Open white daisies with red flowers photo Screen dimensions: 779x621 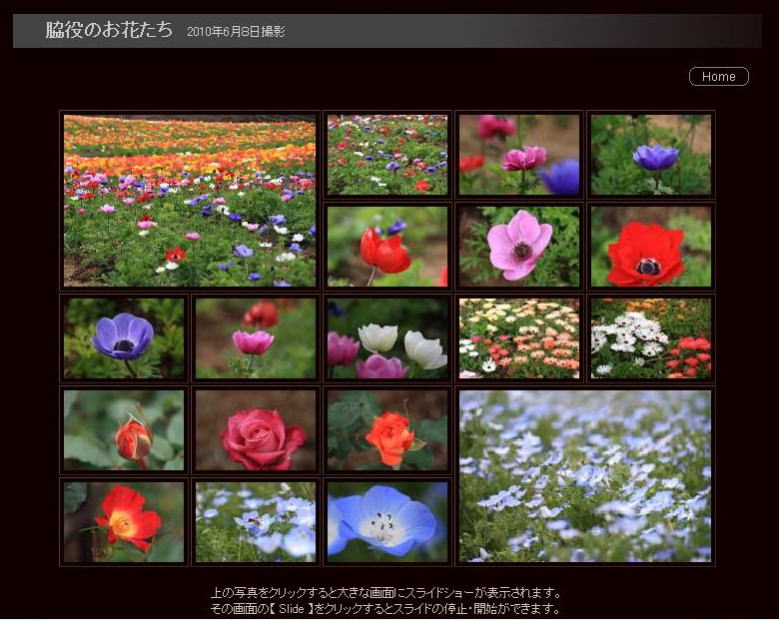click(x=651, y=338)
